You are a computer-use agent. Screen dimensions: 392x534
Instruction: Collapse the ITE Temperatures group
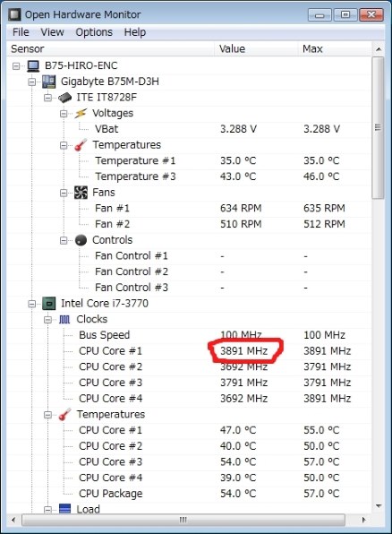pyautogui.click(x=64, y=145)
